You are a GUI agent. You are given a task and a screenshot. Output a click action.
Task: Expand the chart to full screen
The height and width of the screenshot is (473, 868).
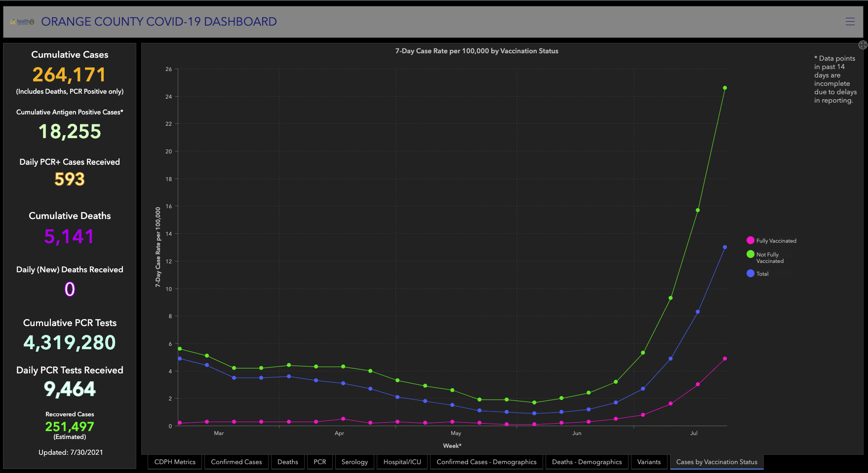[863, 45]
